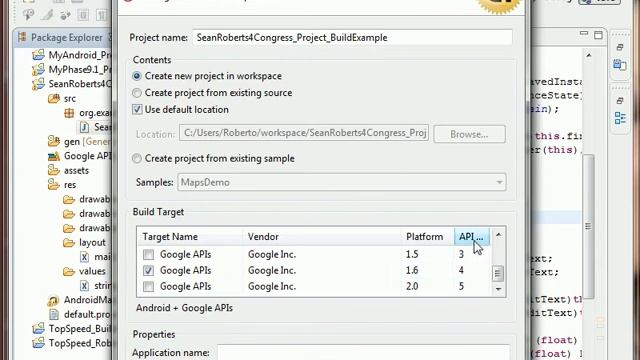Select MyAndroid project in Package Explorer
The height and width of the screenshot is (360, 640).
coord(79,55)
